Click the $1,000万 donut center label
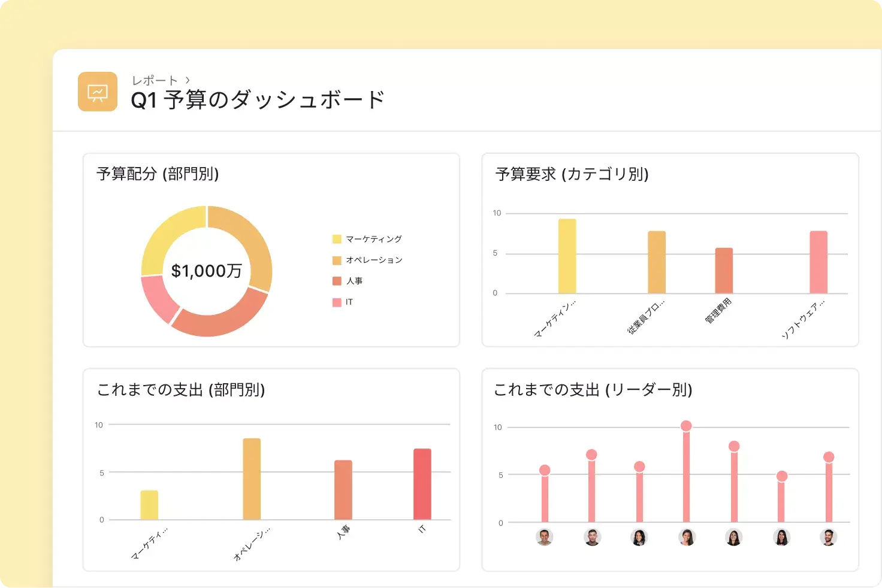Viewport: 882px width, 588px height. tap(207, 271)
